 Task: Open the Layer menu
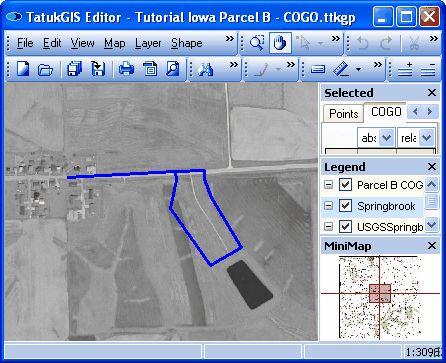click(148, 43)
